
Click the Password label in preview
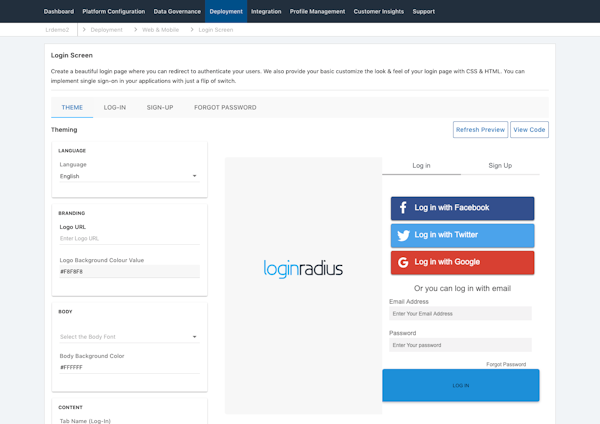402,333
